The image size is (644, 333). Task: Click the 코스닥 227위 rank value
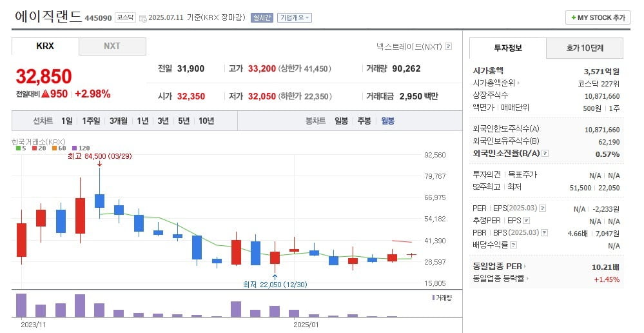pyautogui.click(x=599, y=84)
